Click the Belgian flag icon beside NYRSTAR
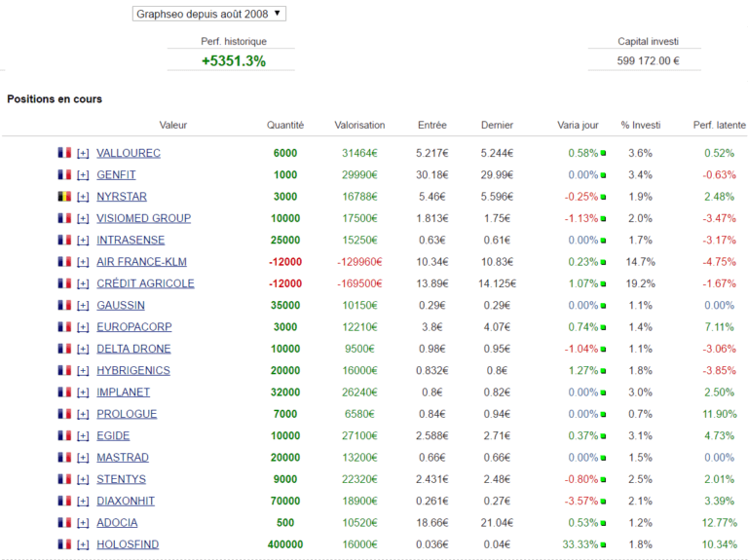The height and width of the screenshot is (560, 748). pyautogui.click(x=64, y=197)
